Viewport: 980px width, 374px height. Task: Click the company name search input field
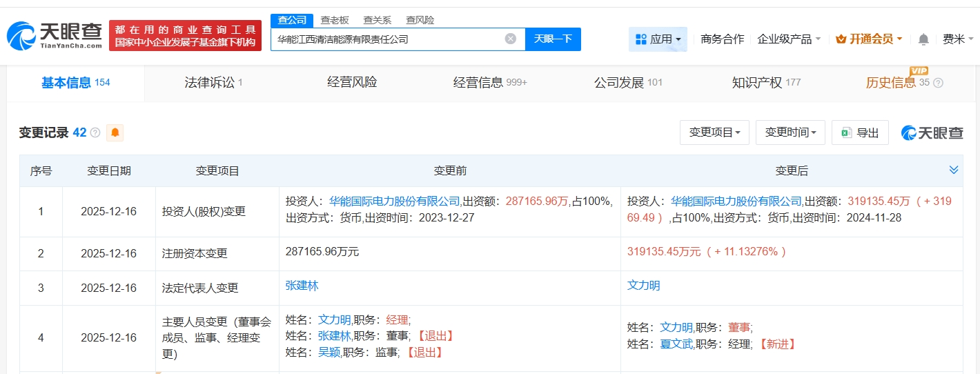pyautogui.click(x=386, y=39)
